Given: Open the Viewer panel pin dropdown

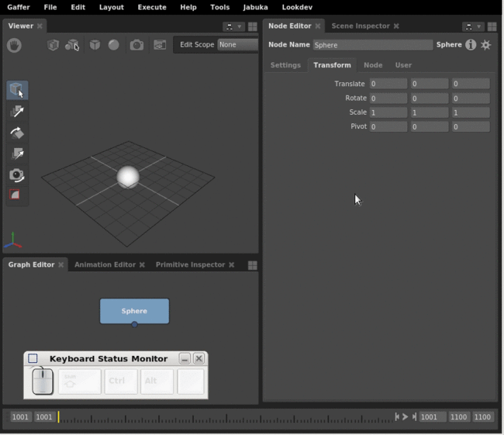Looking at the screenshot, I should click(x=233, y=26).
